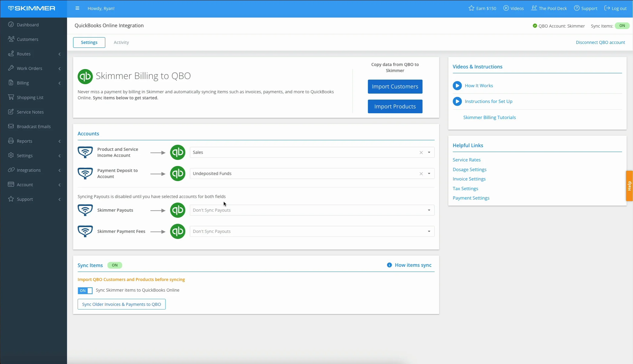Click the ON badge beside Sync Items heading

point(115,265)
